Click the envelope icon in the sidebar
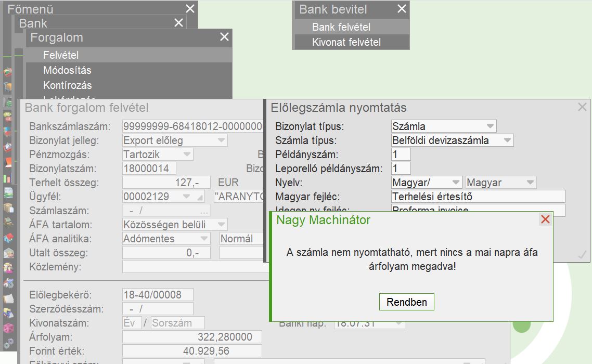The image size is (592, 364). click(8, 253)
